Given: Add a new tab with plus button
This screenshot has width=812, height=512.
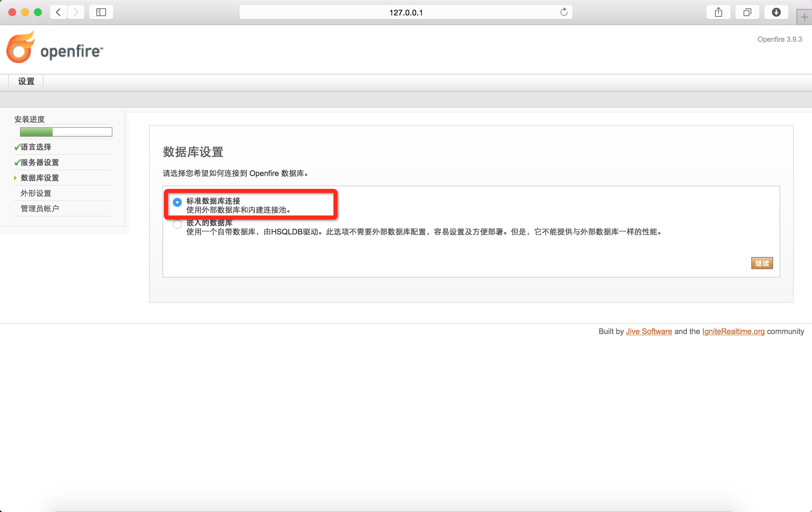Looking at the screenshot, I should pyautogui.click(x=804, y=17).
